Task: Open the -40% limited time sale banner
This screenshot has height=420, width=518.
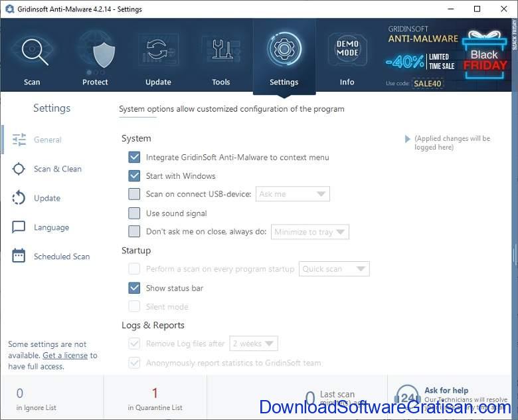Action: [x=420, y=62]
